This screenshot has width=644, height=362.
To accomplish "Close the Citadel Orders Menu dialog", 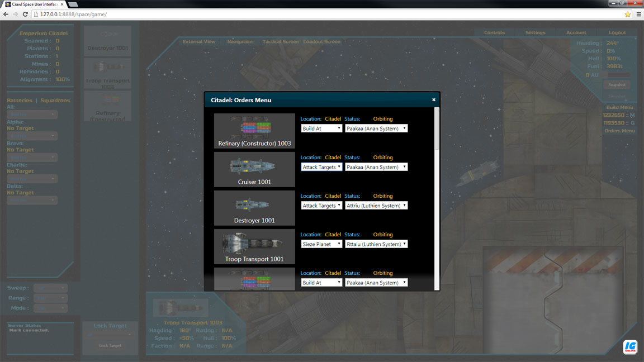I will point(434,100).
